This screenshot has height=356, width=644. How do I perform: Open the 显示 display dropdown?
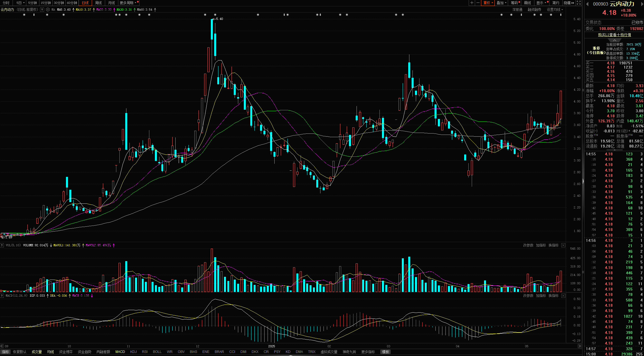(541, 3)
